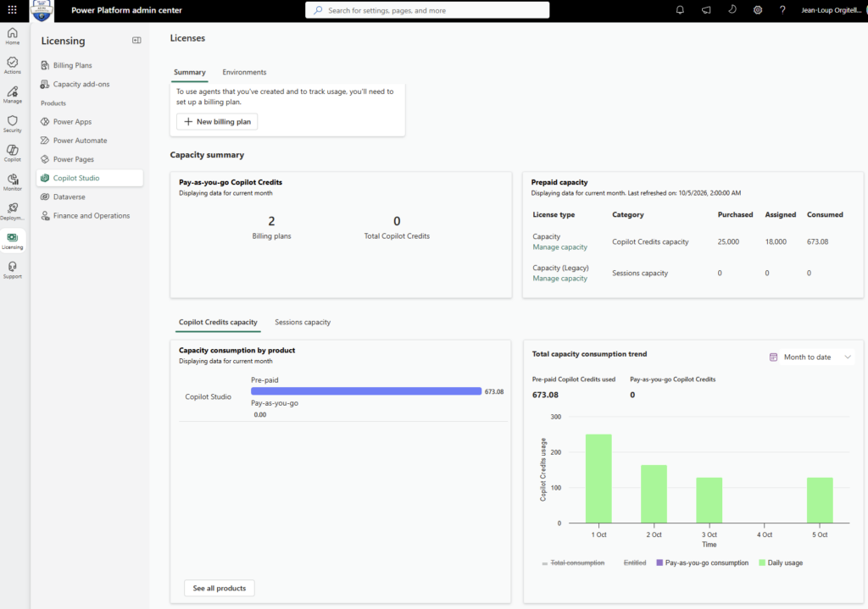The width and height of the screenshot is (868, 609).
Task: Click Manage capacity under Capacity (Legacy)
Action: tap(559, 278)
